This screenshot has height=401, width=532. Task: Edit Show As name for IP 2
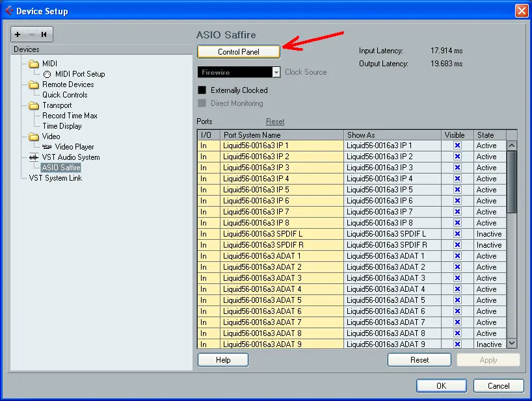click(393, 157)
